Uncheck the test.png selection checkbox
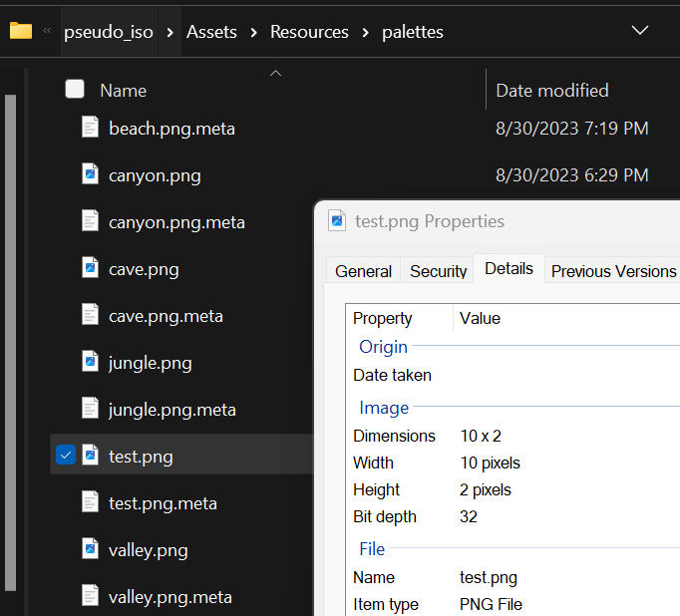The width and height of the screenshot is (680, 616). (66, 456)
